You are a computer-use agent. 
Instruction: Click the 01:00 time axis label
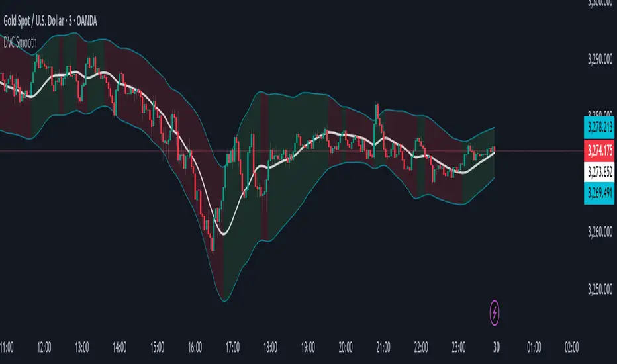click(x=534, y=347)
